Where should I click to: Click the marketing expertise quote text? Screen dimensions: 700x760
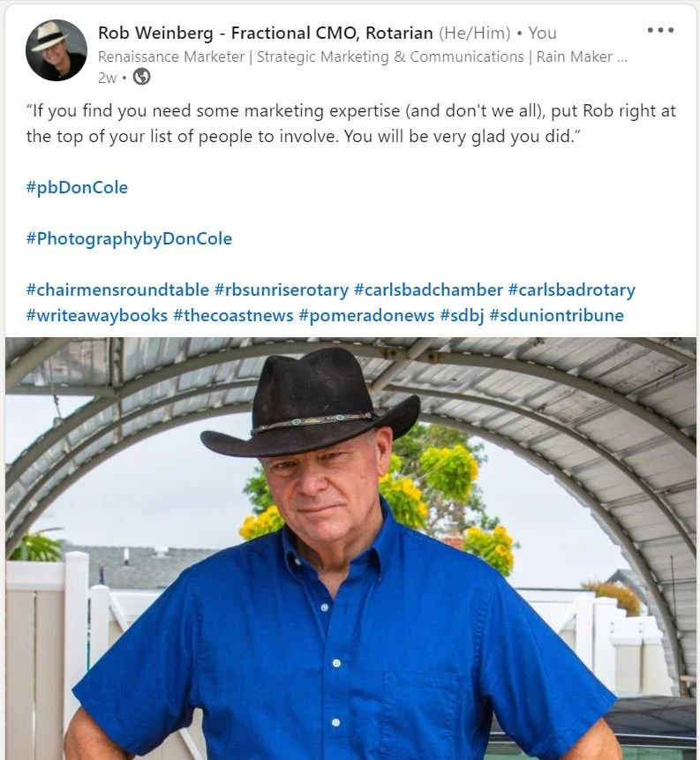(350, 124)
